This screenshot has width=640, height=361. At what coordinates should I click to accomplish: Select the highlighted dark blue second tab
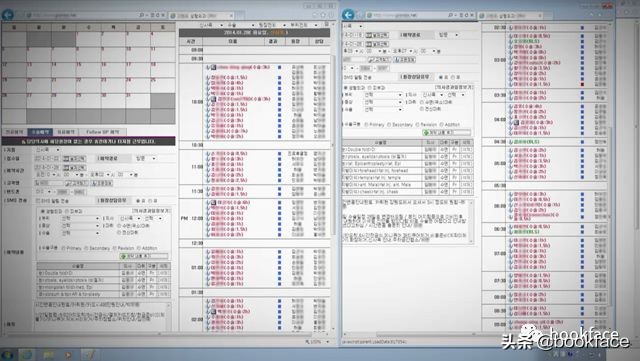[40, 132]
